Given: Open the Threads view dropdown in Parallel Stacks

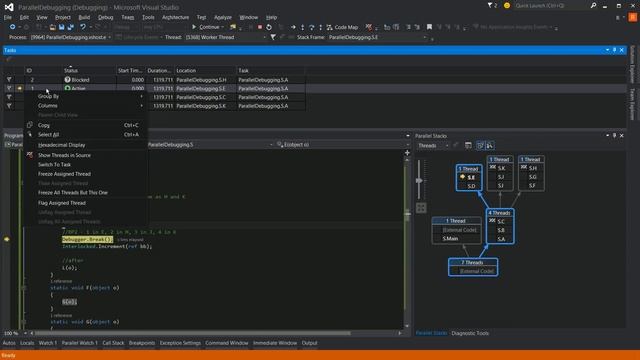Looking at the screenshot, I should point(433,146).
